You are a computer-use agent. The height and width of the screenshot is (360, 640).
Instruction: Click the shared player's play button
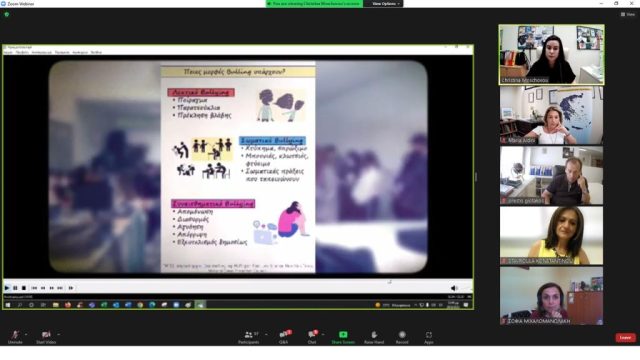[7, 288]
